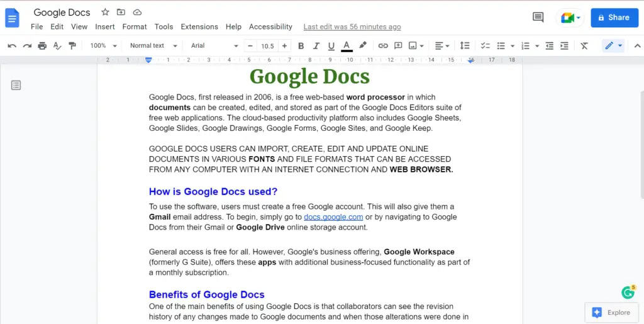This screenshot has height=324, width=644.
Task: Open the File menu
Action: [36, 26]
